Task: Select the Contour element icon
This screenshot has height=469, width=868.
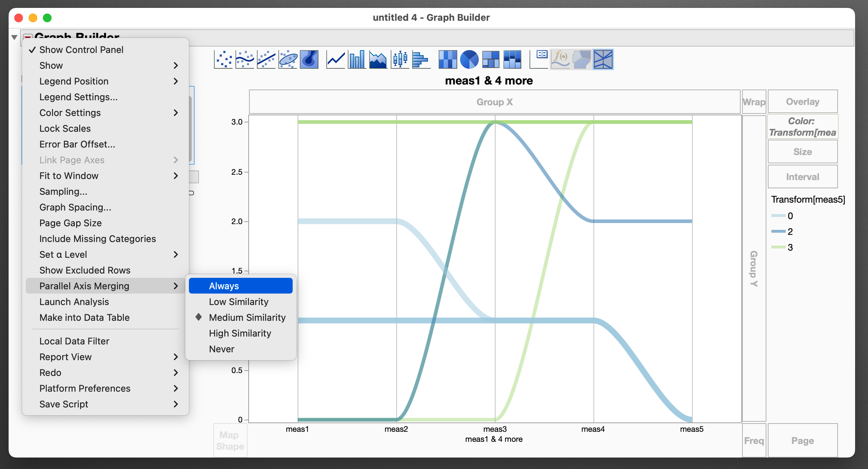Action: [309, 59]
